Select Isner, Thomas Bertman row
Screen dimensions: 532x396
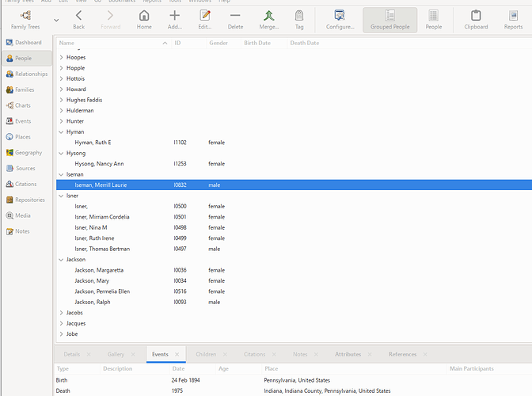(294, 249)
